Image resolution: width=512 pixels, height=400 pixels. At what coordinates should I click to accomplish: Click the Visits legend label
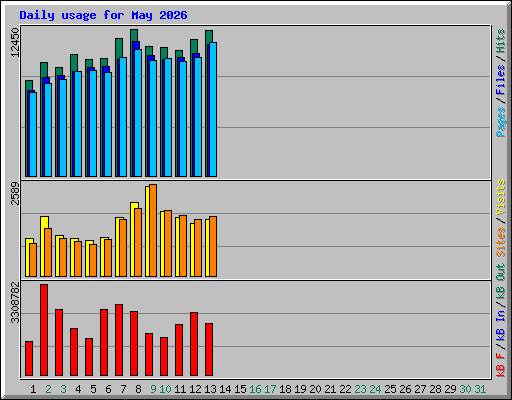click(501, 197)
